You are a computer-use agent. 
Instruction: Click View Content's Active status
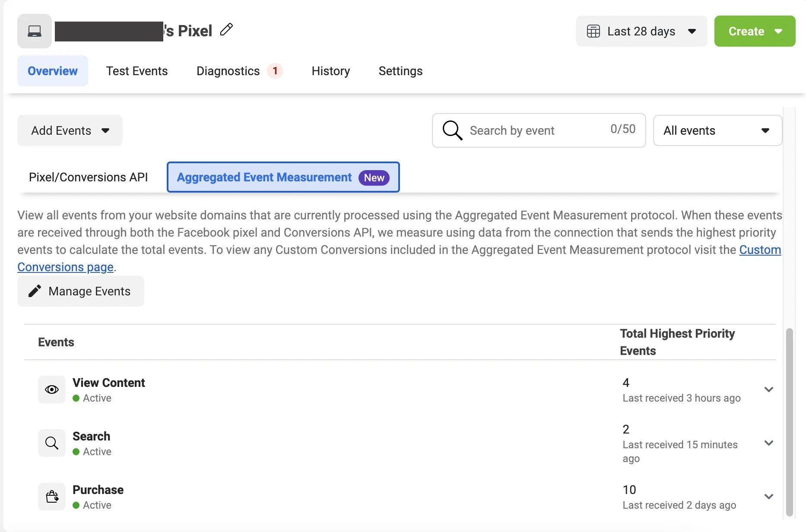click(x=92, y=398)
